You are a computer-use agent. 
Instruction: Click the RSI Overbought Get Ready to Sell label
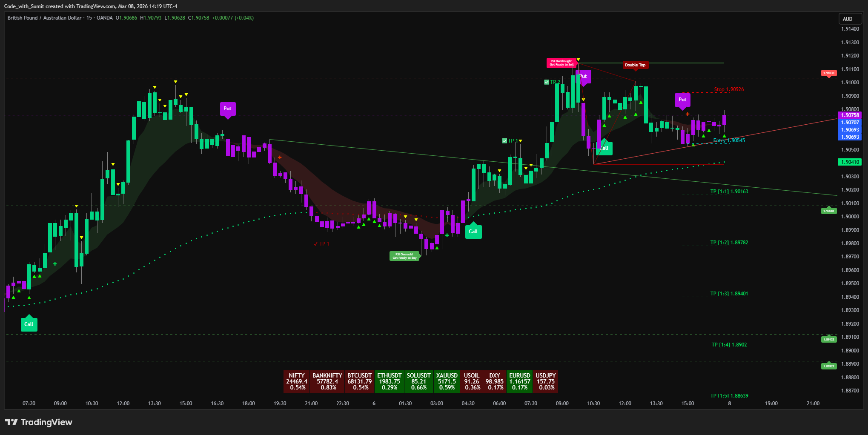pyautogui.click(x=561, y=63)
